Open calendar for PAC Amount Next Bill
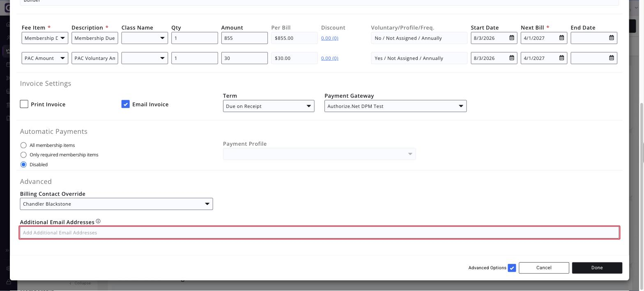 (561, 58)
